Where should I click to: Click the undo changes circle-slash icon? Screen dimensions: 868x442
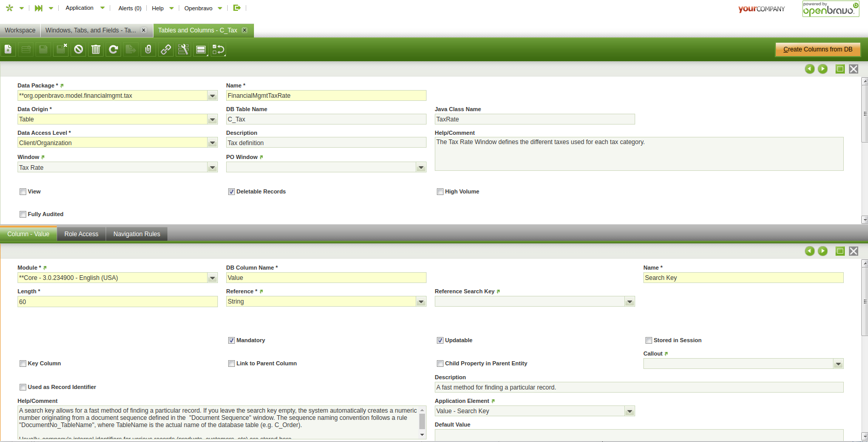coord(78,49)
